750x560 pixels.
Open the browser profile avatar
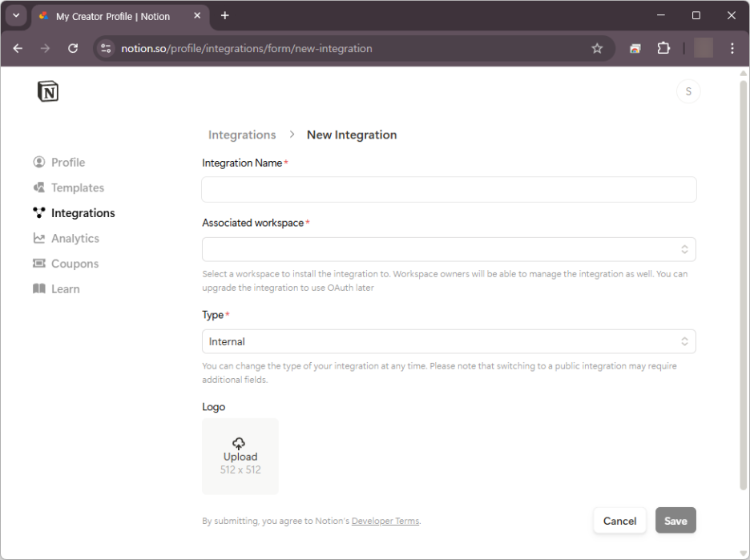(x=704, y=48)
